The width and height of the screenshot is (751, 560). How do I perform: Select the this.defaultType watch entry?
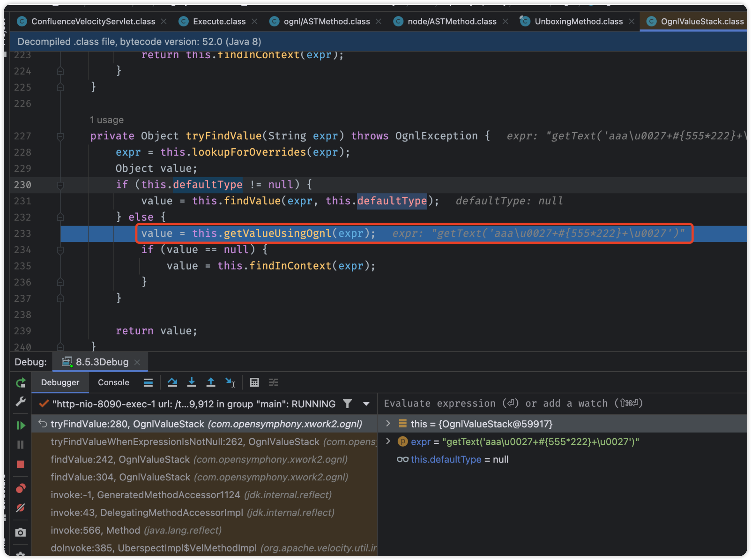point(459,459)
